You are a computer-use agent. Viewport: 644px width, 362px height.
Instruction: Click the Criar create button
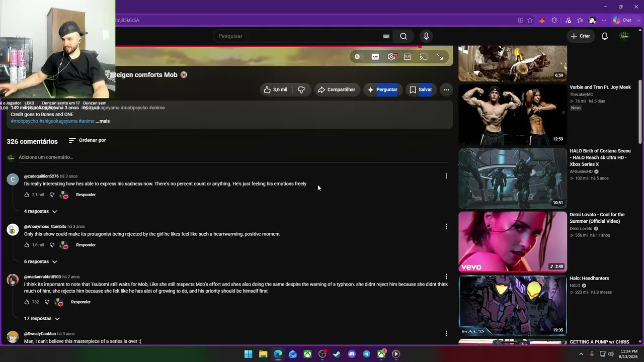click(x=580, y=36)
